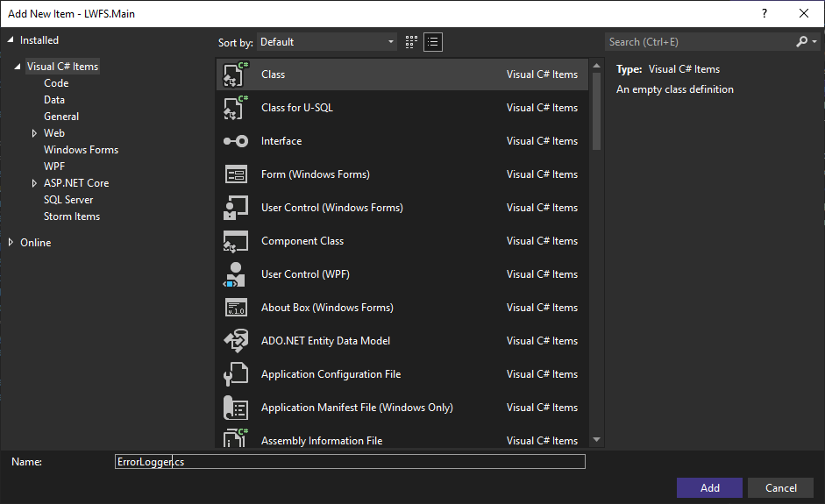Open the help question mark
The image size is (825, 504).
[x=764, y=14]
